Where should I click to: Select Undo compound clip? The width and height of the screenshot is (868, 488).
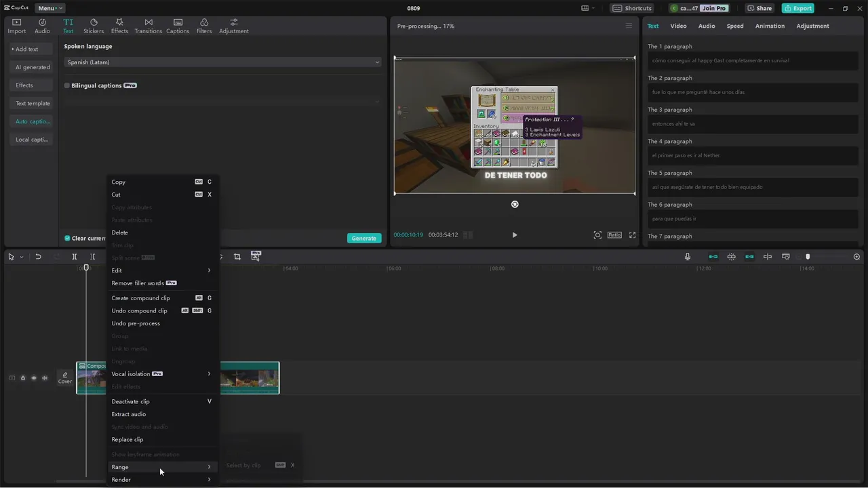(163, 311)
